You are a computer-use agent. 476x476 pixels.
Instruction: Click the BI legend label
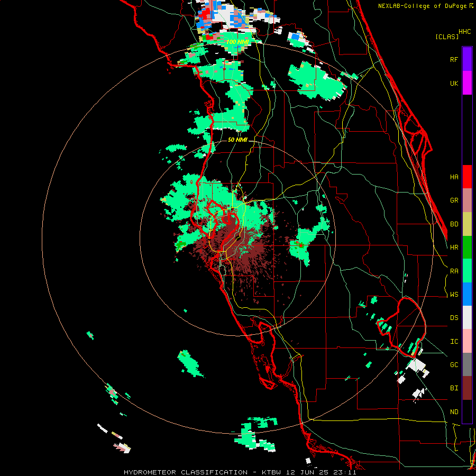coord(454,388)
